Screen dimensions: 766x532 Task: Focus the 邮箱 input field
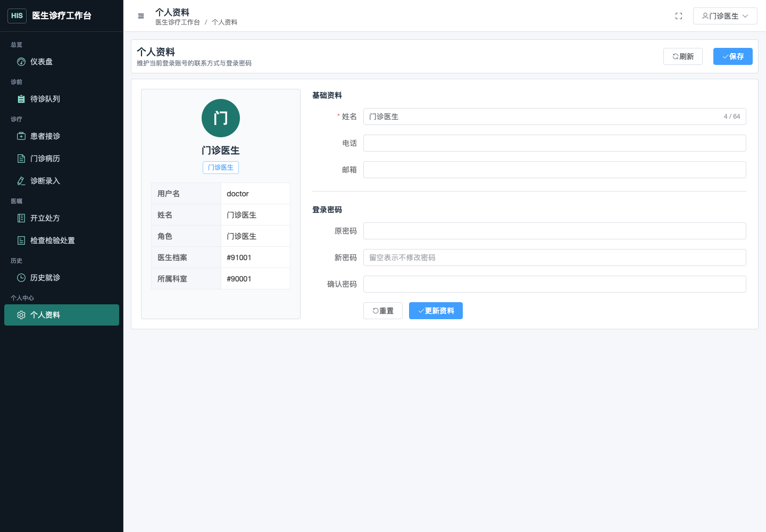pyautogui.click(x=555, y=170)
